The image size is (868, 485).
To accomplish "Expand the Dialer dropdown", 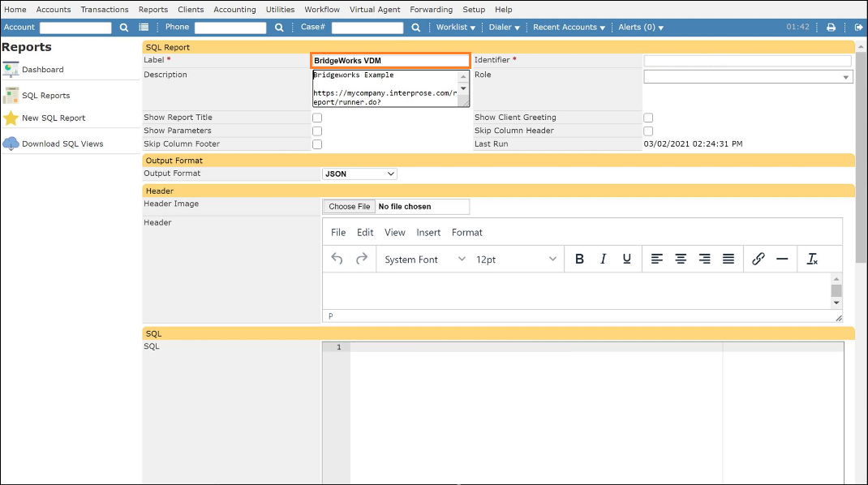I will pyautogui.click(x=504, y=27).
